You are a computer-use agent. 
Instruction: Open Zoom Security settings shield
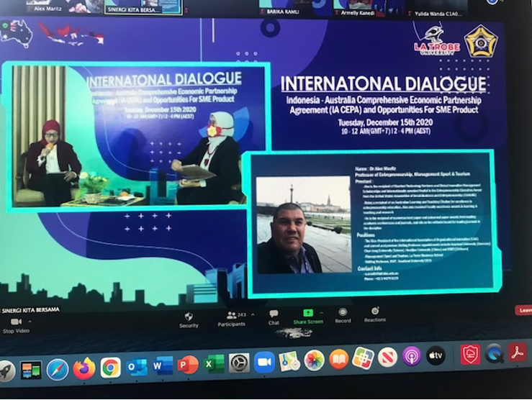189,320
